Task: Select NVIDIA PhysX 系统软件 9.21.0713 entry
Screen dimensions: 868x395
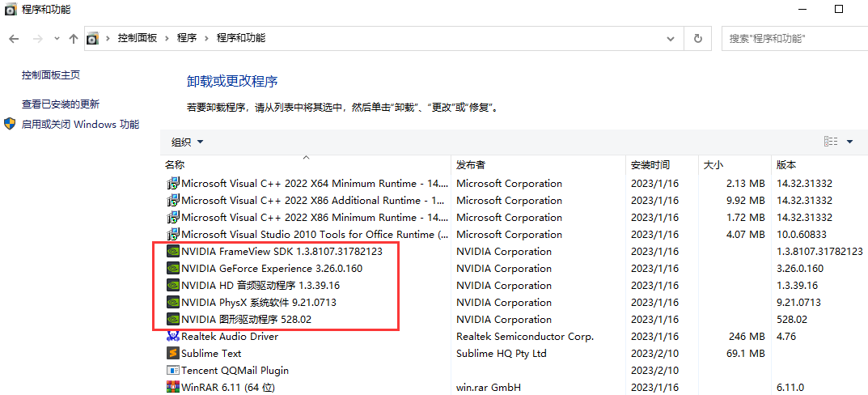Action: tap(259, 303)
